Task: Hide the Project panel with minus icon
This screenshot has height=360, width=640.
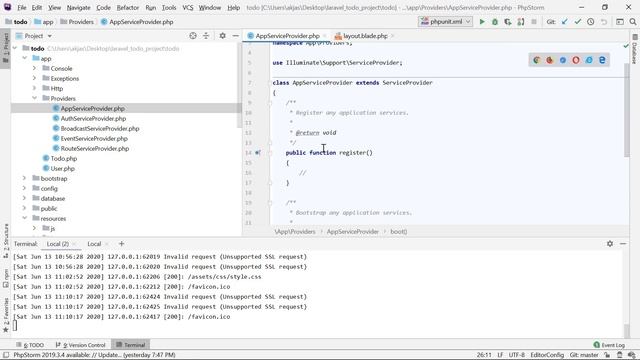Action: point(236,36)
